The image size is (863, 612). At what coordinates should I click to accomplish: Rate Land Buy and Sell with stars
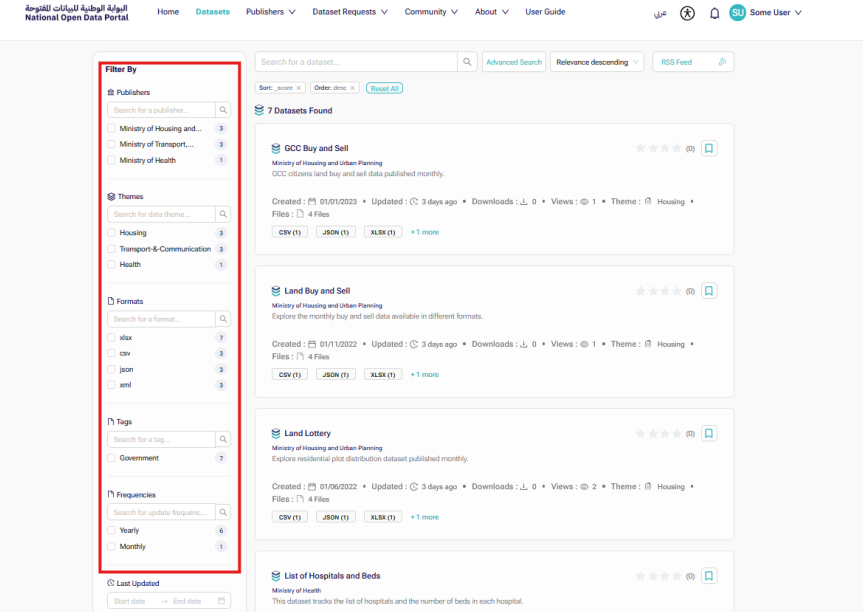(659, 291)
